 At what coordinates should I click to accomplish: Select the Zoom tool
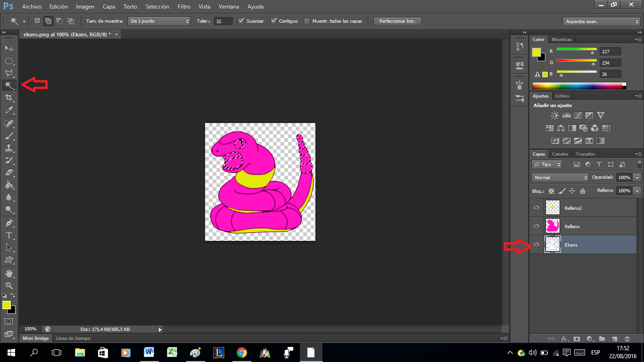tap(9, 285)
